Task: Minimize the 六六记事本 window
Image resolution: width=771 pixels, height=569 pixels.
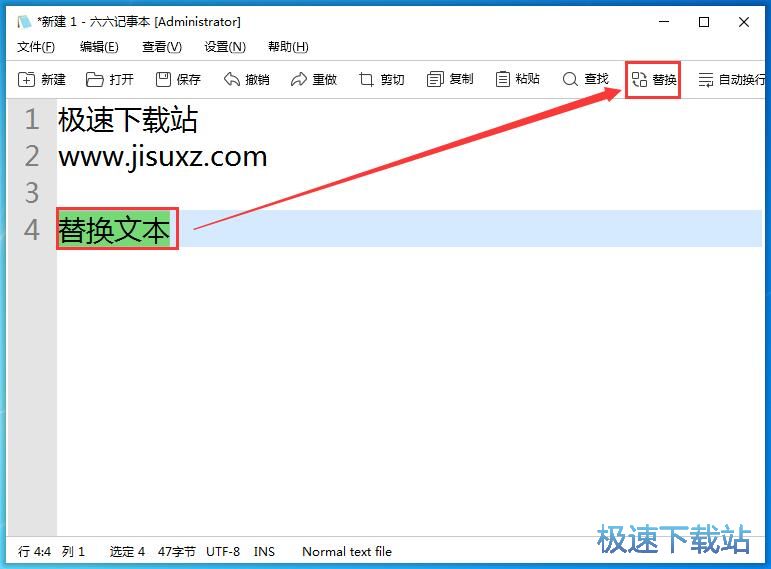Action: click(x=664, y=22)
